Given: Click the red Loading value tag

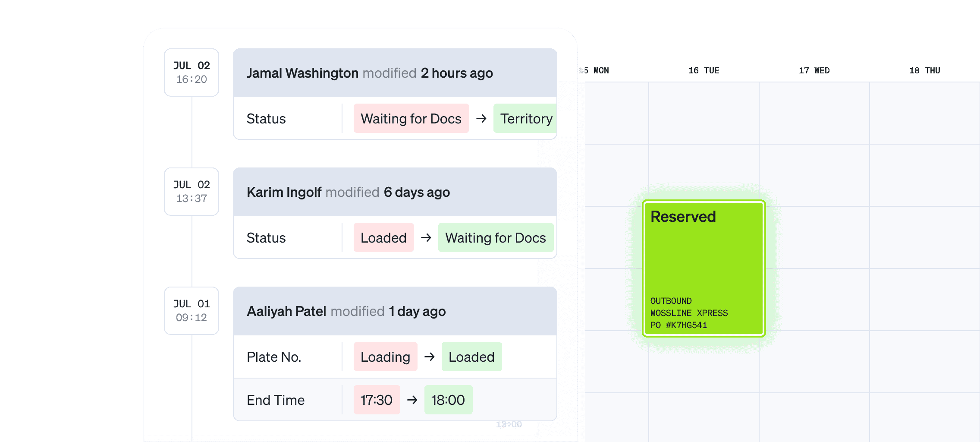Looking at the screenshot, I should click(x=385, y=357).
